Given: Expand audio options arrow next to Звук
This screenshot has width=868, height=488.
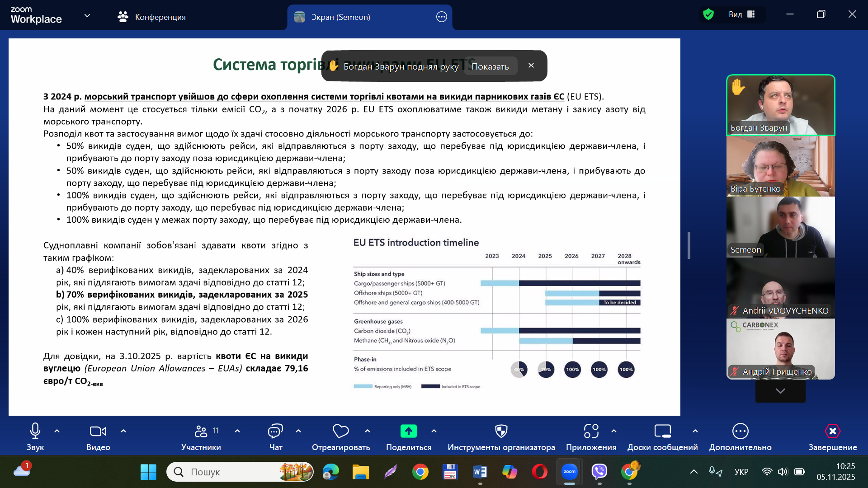Looking at the screenshot, I should coord(57,431).
